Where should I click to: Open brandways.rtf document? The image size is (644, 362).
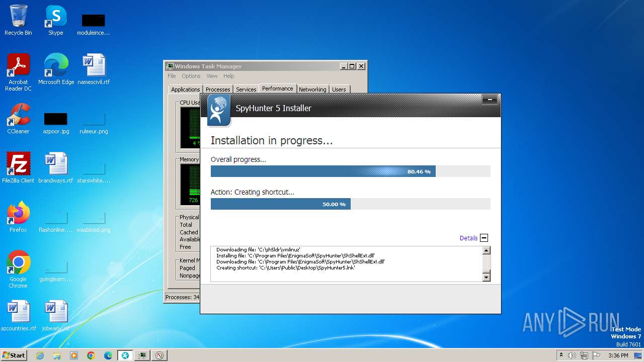pos(56,168)
